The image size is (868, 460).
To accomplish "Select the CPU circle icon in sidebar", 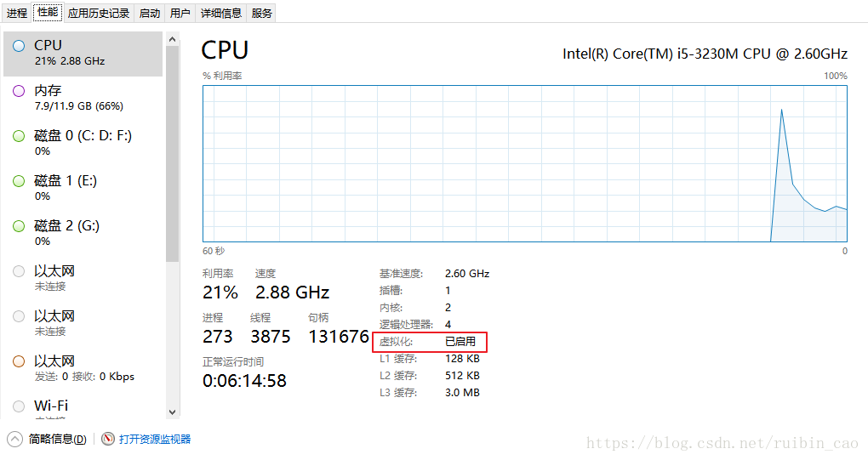I will pyautogui.click(x=19, y=46).
